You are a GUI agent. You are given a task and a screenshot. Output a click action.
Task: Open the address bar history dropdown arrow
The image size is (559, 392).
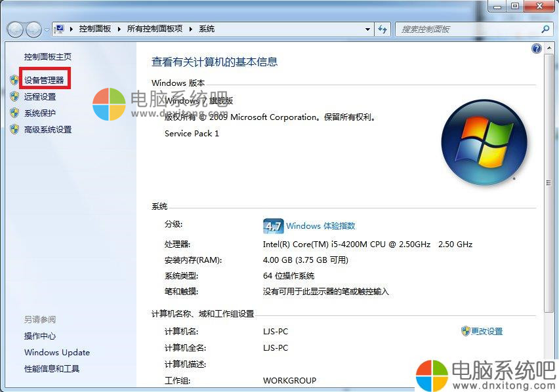pos(367,29)
